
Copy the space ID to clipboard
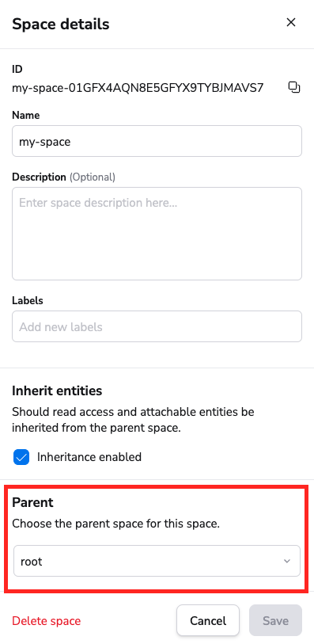coord(294,87)
